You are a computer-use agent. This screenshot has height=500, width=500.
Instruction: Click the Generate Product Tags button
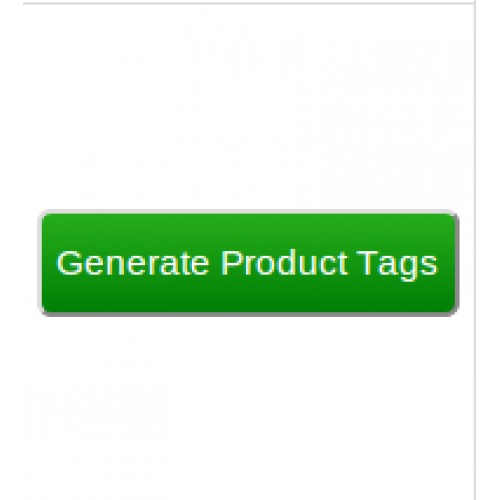pos(248,263)
